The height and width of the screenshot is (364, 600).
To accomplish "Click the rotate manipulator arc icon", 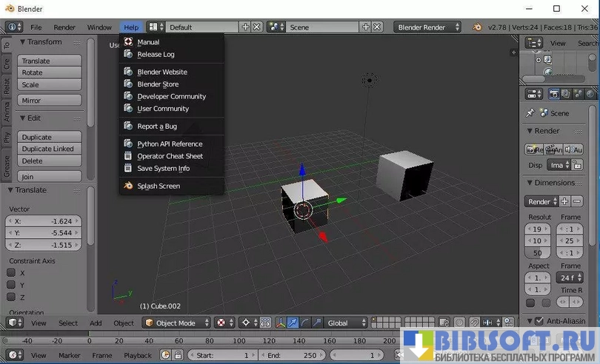I will [304, 323].
